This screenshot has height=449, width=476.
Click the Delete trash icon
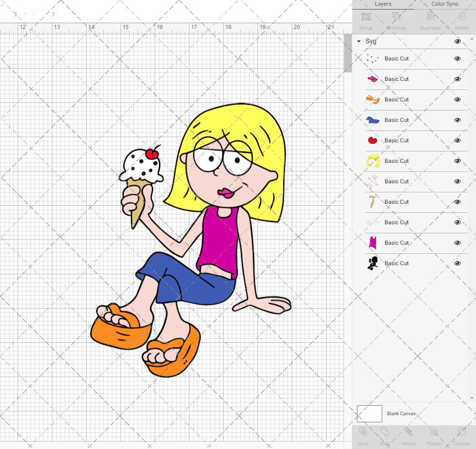[461, 16]
